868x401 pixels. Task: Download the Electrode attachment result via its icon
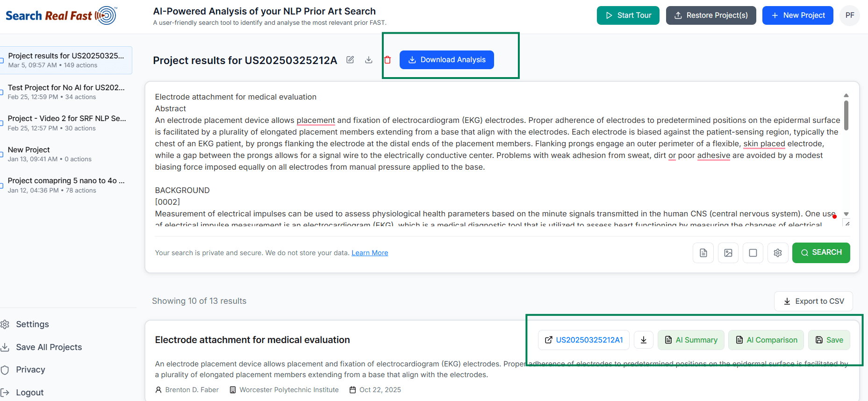(x=644, y=340)
